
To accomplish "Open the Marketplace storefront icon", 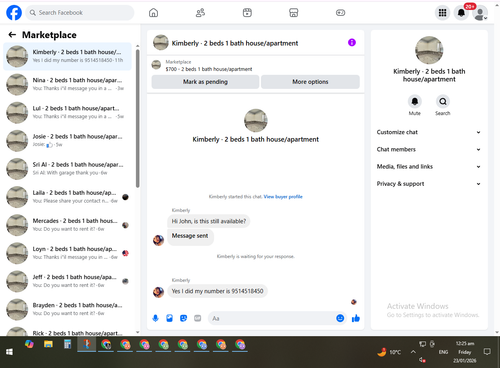I will click(294, 13).
